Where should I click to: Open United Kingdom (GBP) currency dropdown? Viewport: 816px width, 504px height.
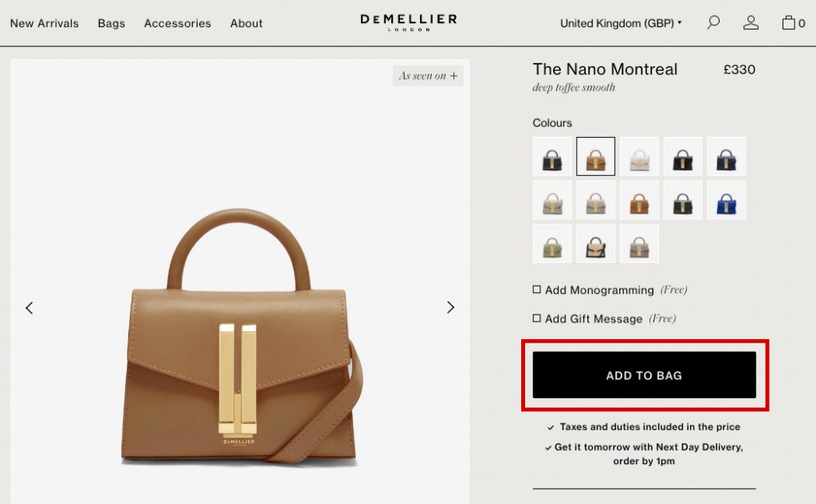[621, 23]
